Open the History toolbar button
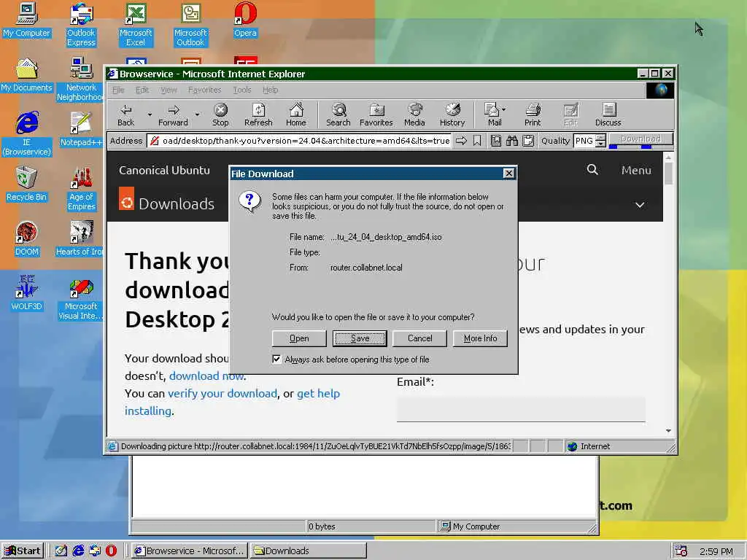The height and width of the screenshot is (560, 747). [452, 115]
